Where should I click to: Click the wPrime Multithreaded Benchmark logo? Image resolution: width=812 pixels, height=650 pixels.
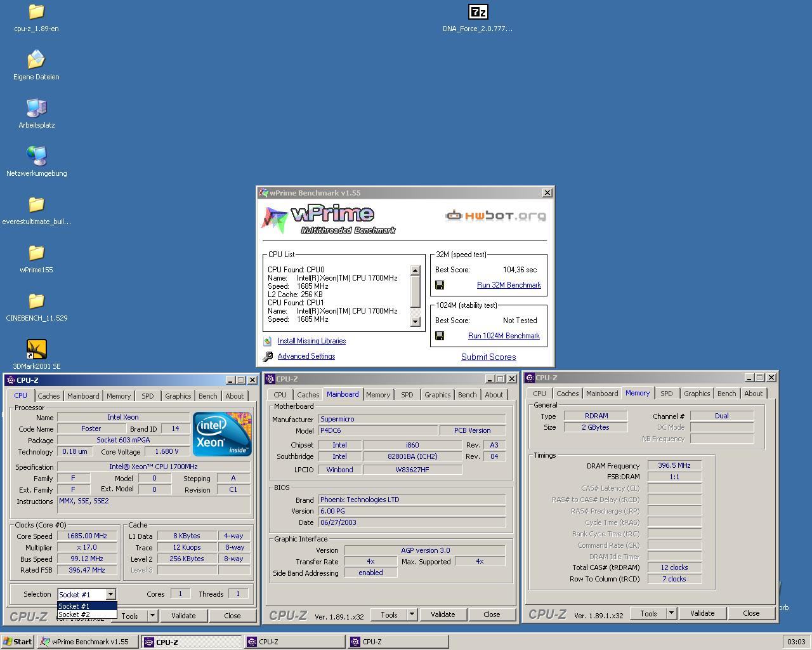[x=329, y=220]
